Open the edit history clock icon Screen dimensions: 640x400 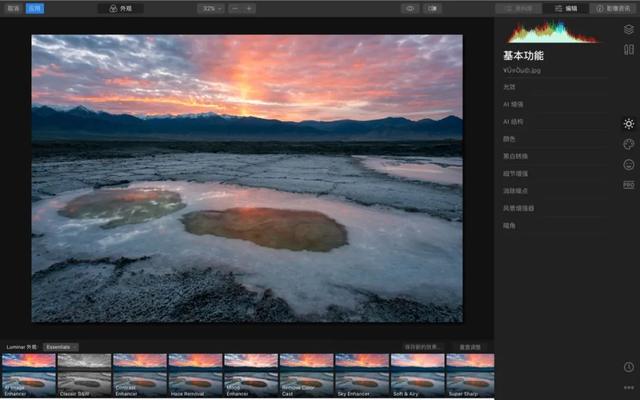628,367
